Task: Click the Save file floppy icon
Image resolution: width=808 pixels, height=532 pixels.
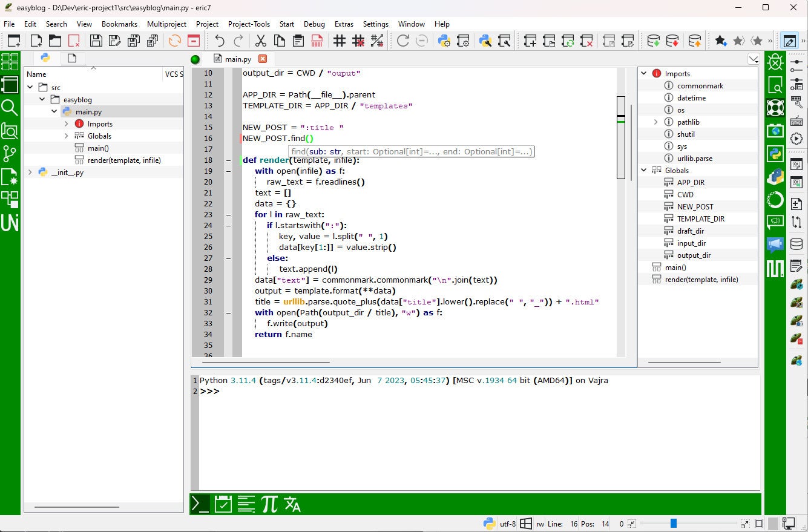Action: coord(96,41)
